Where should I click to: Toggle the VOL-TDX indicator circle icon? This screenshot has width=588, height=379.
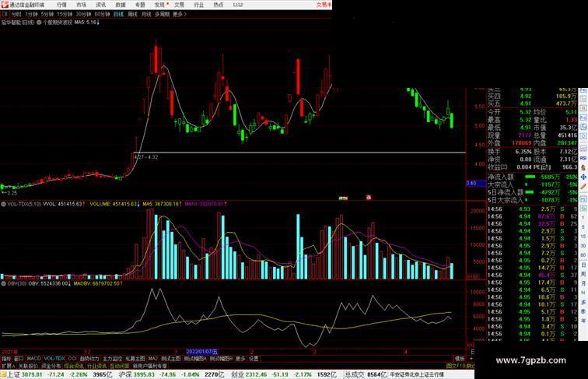point(3,204)
